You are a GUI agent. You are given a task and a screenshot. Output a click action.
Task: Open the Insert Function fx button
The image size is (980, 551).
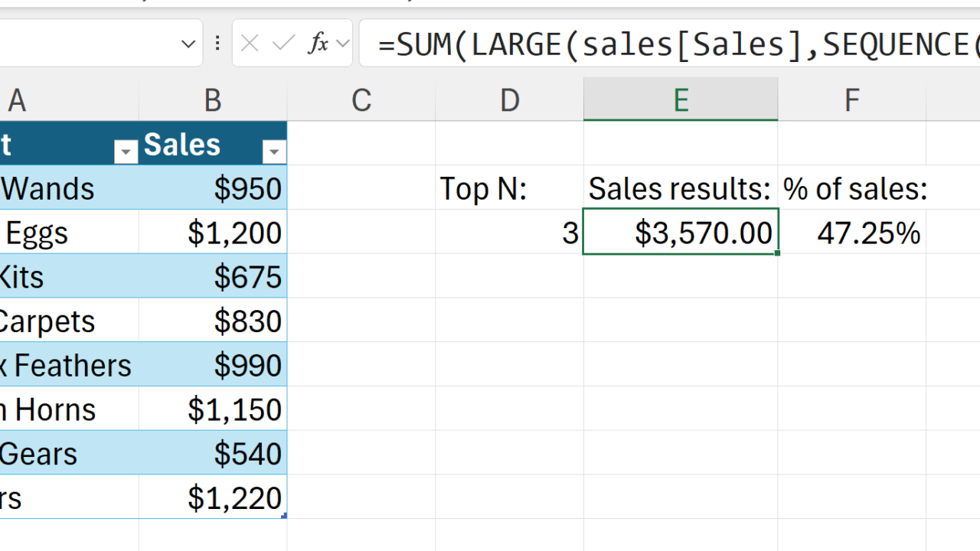[x=318, y=44]
